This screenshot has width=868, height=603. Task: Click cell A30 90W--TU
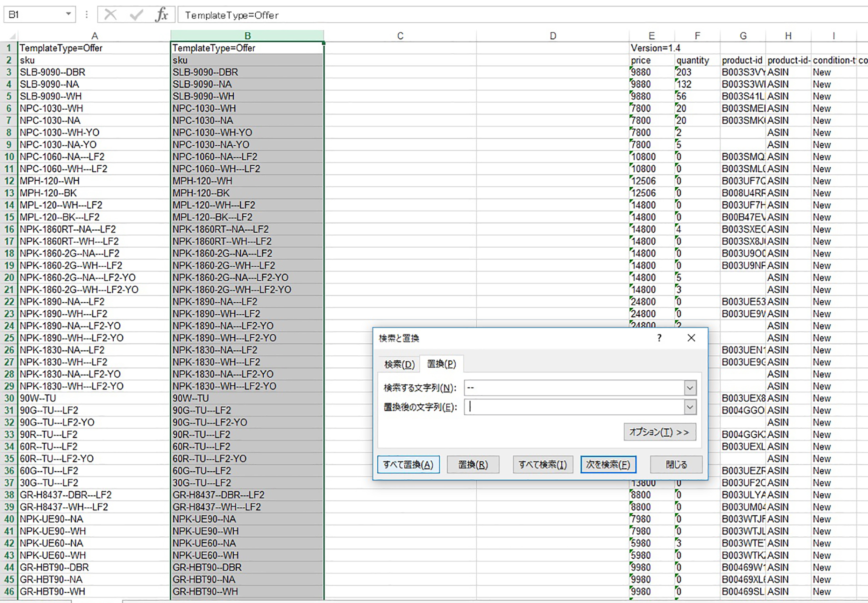point(94,398)
